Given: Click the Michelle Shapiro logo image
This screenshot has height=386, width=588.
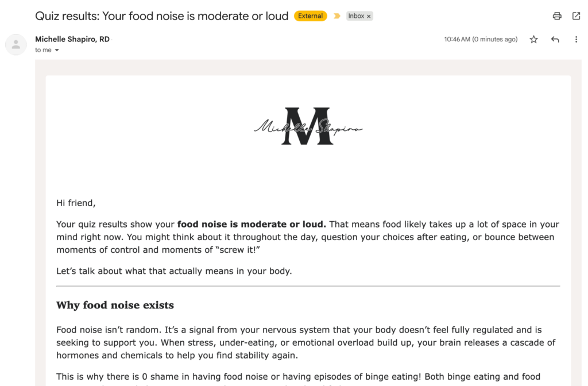Looking at the screenshot, I should (x=308, y=126).
